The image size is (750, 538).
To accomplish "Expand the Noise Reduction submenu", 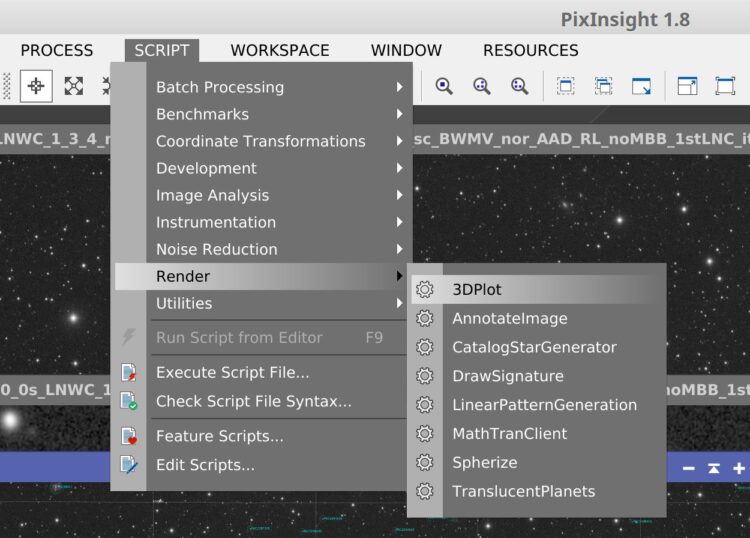I will click(x=261, y=249).
